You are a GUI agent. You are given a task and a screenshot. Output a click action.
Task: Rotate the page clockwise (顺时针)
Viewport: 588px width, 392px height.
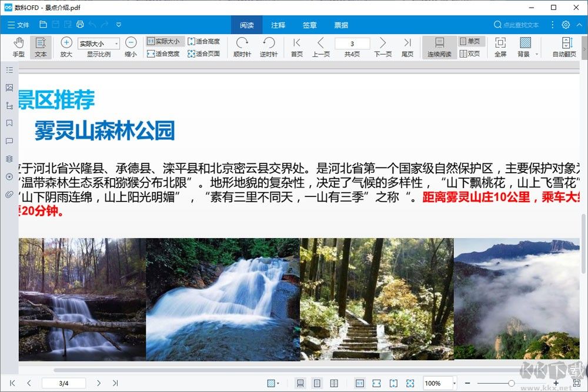pyautogui.click(x=241, y=47)
